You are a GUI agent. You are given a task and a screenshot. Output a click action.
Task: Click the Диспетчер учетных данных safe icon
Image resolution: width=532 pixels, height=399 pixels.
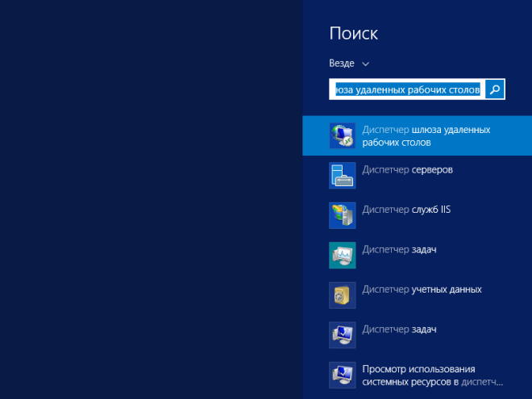(342, 294)
